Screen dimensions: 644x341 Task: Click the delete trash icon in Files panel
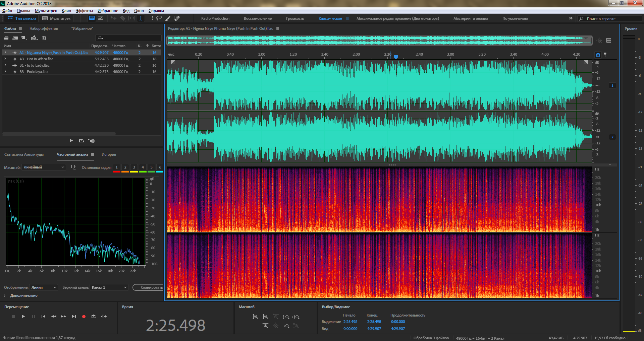coord(44,38)
